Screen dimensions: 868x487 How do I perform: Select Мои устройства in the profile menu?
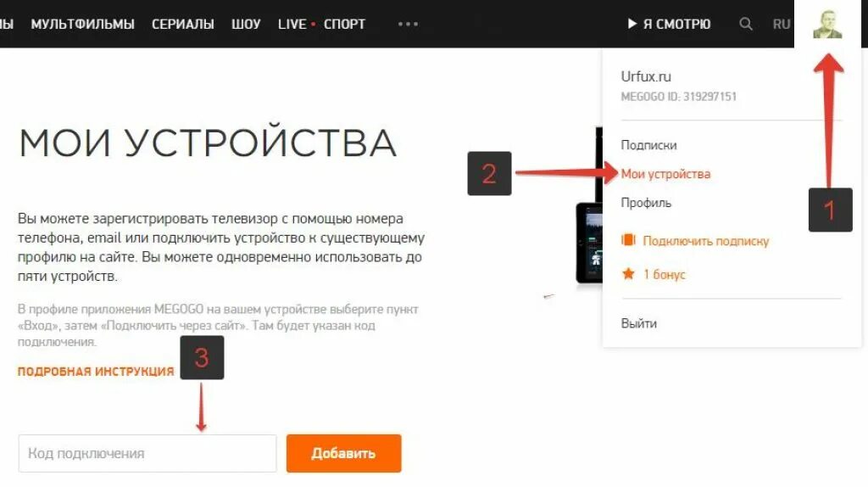pos(665,174)
